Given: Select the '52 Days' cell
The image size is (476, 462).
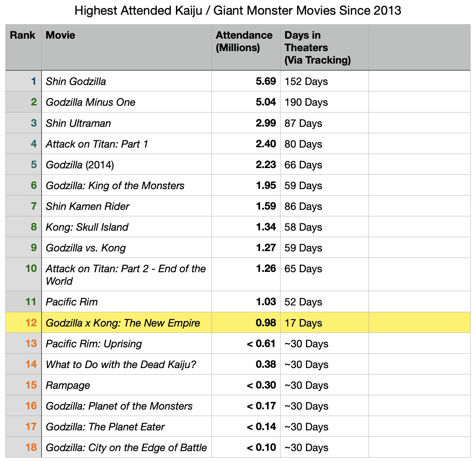Looking at the screenshot, I should (x=325, y=302).
